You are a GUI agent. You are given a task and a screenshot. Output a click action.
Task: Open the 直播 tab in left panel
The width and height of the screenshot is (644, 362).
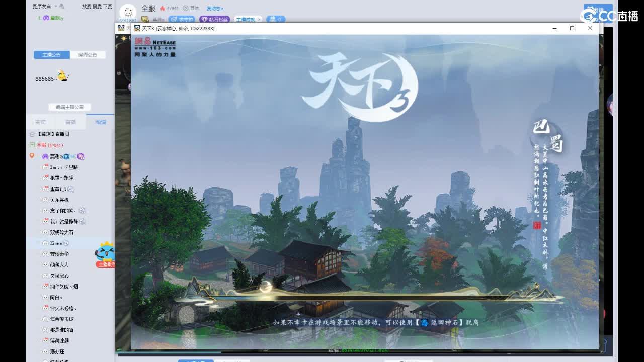[x=70, y=122]
